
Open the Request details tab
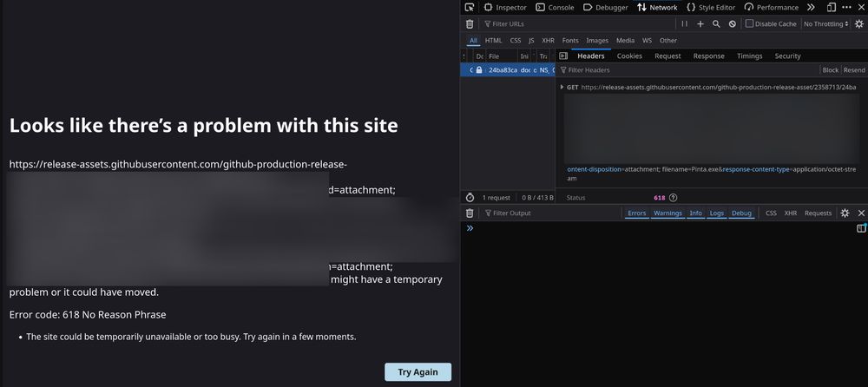click(x=667, y=56)
